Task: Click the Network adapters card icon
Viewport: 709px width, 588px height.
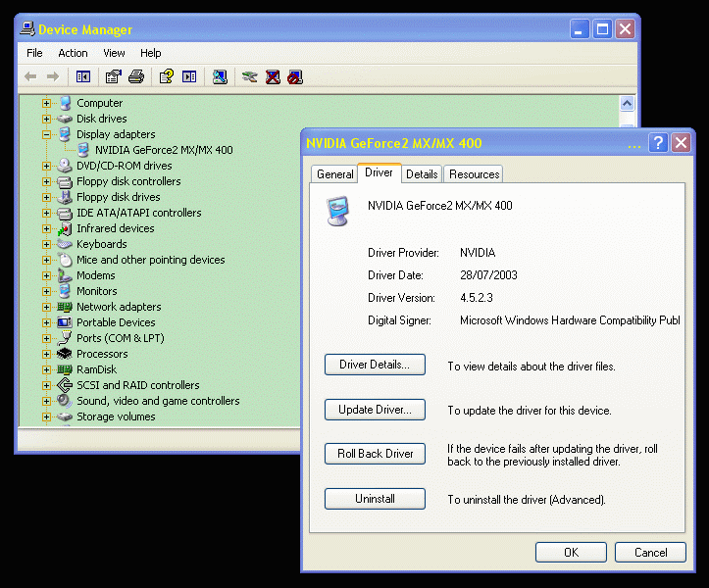Action: [x=65, y=307]
